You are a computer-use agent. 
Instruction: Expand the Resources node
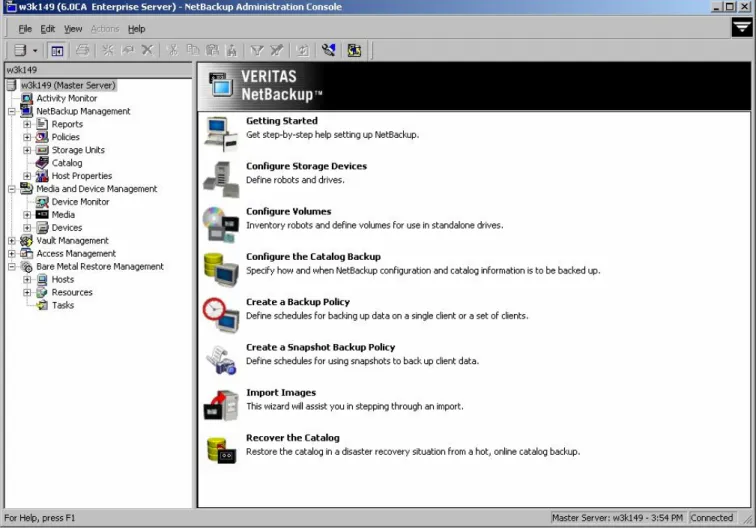point(27,293)
